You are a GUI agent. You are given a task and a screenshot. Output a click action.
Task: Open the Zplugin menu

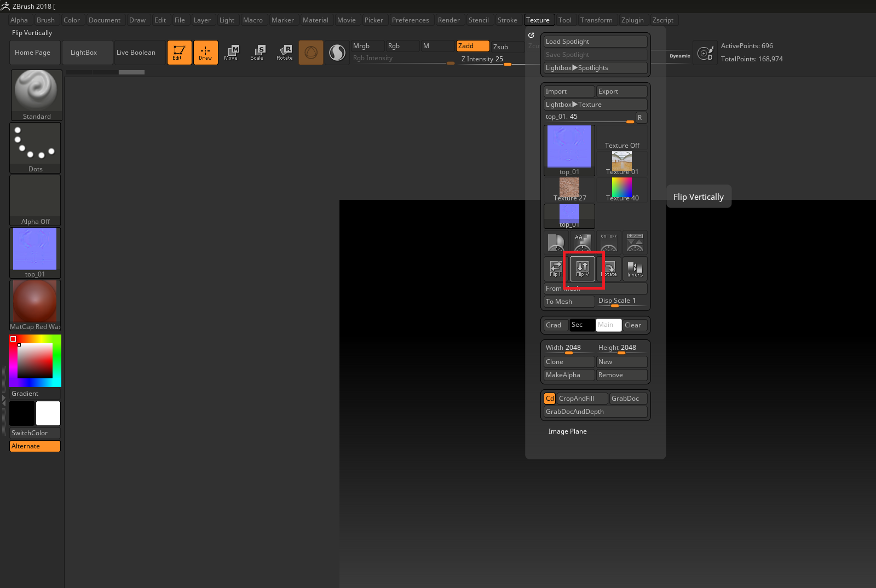coord(633,20)
